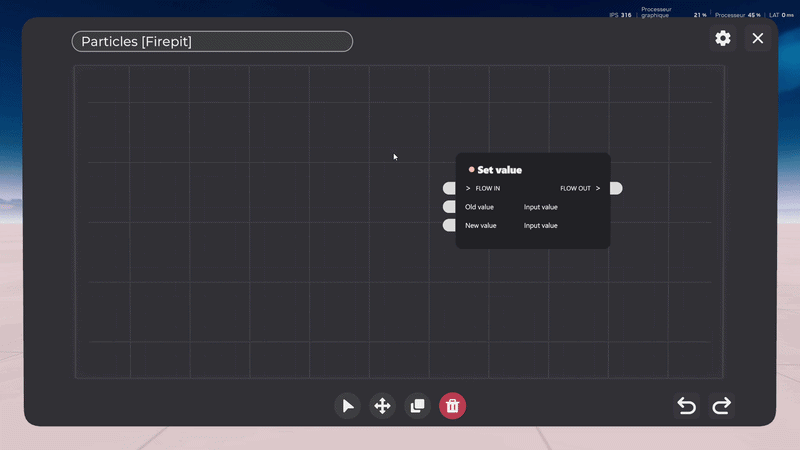Select the Set value node title
800x450 pixels.
499,170
